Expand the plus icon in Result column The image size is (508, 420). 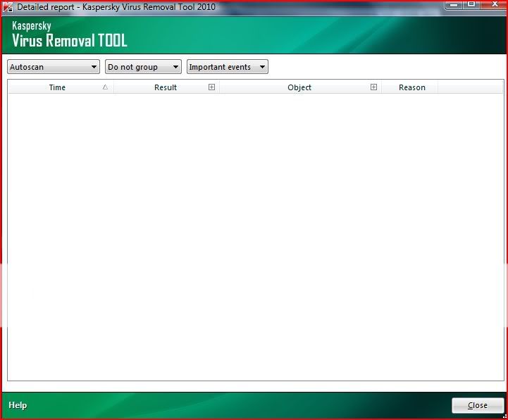coord(211,87)
